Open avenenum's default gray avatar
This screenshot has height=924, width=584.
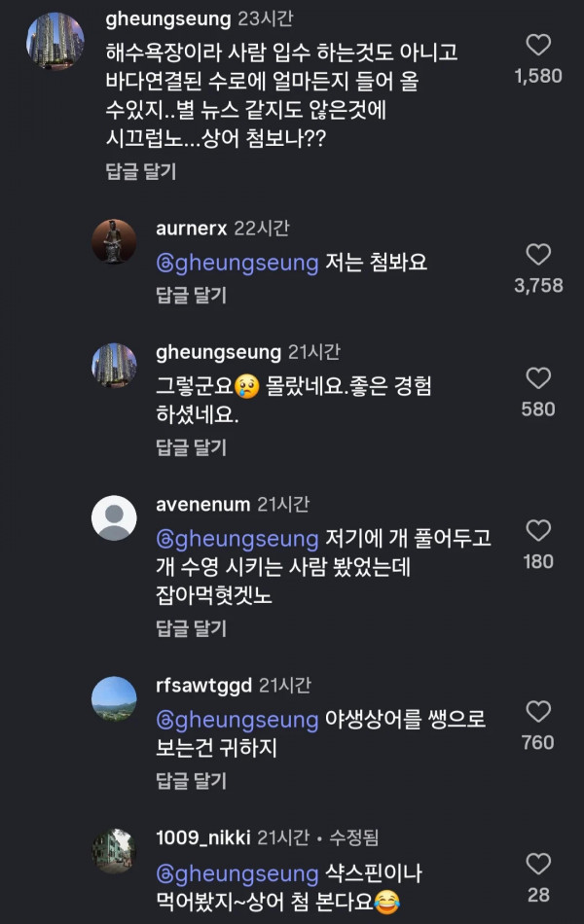tap(114, 518)
